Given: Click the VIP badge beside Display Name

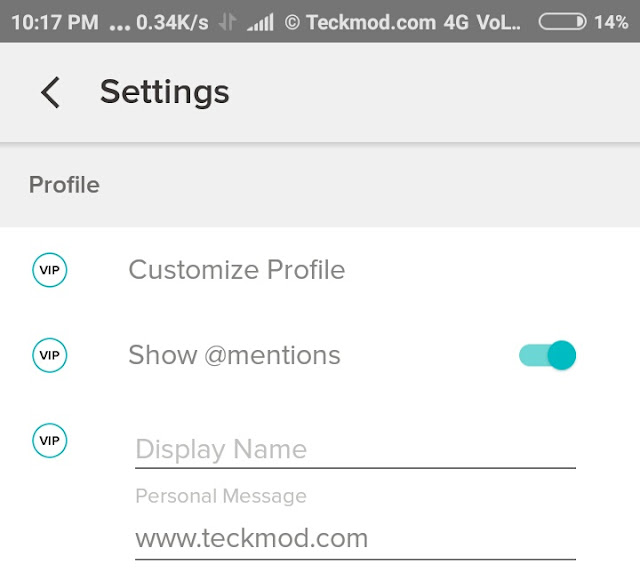Looking at the screenshot, I should (x=50, y=439).
